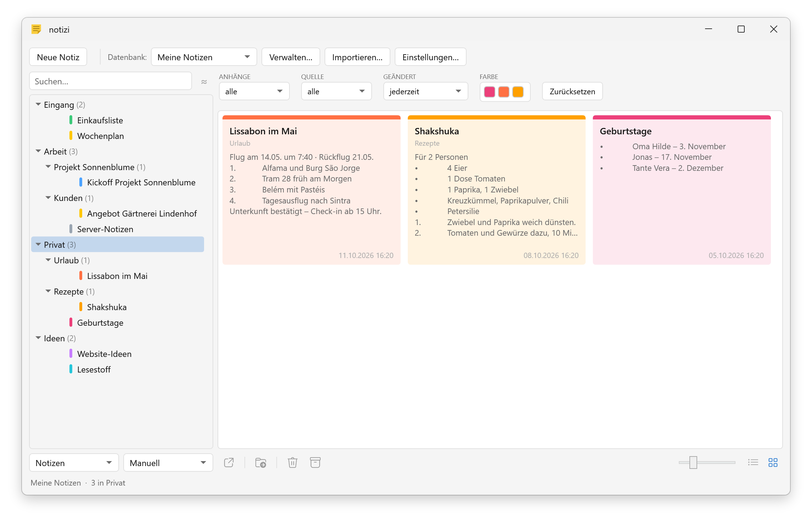Select Wochenplan in the tree

[101, 136]
